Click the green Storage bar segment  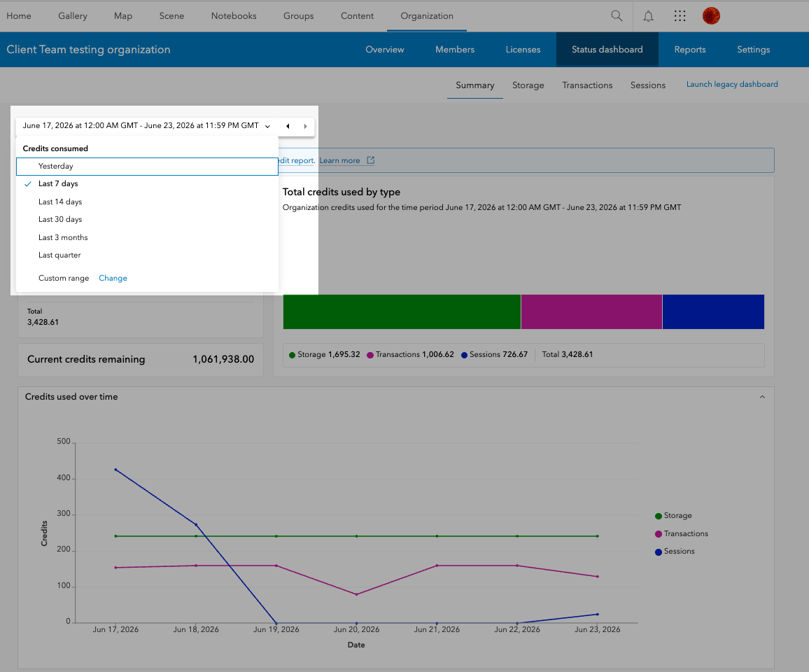coord(402,311)
